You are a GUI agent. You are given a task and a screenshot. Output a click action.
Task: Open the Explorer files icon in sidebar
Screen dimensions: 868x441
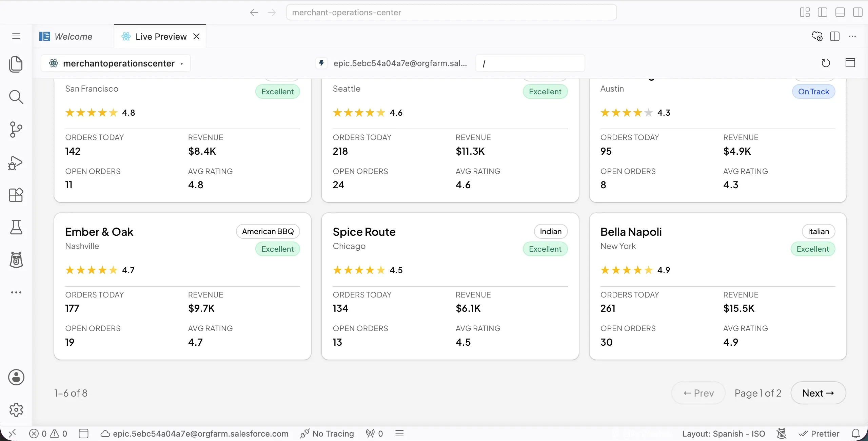tap(16, 64)
